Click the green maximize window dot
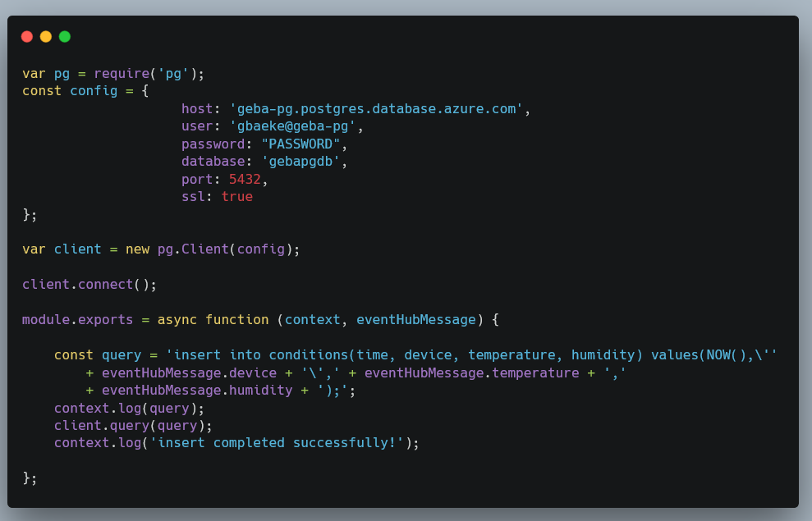Viewport: 812px width, 521px height. (x=65, y=37)
